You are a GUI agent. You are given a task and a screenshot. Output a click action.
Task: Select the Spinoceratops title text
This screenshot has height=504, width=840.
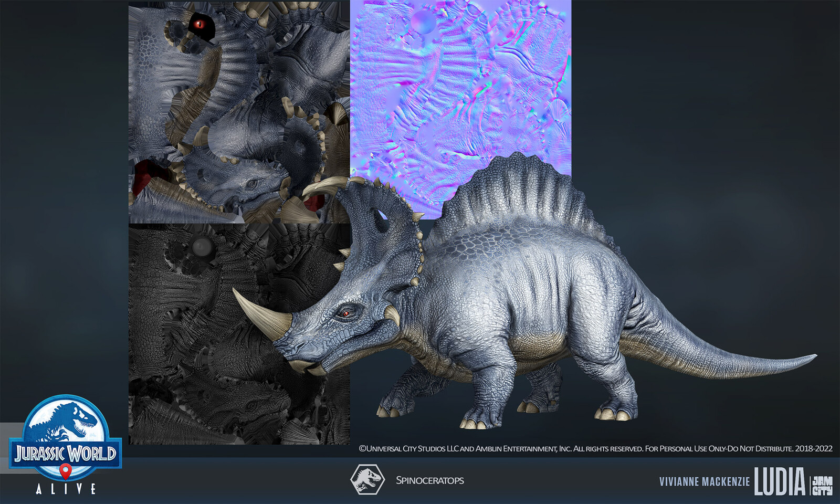429,480
